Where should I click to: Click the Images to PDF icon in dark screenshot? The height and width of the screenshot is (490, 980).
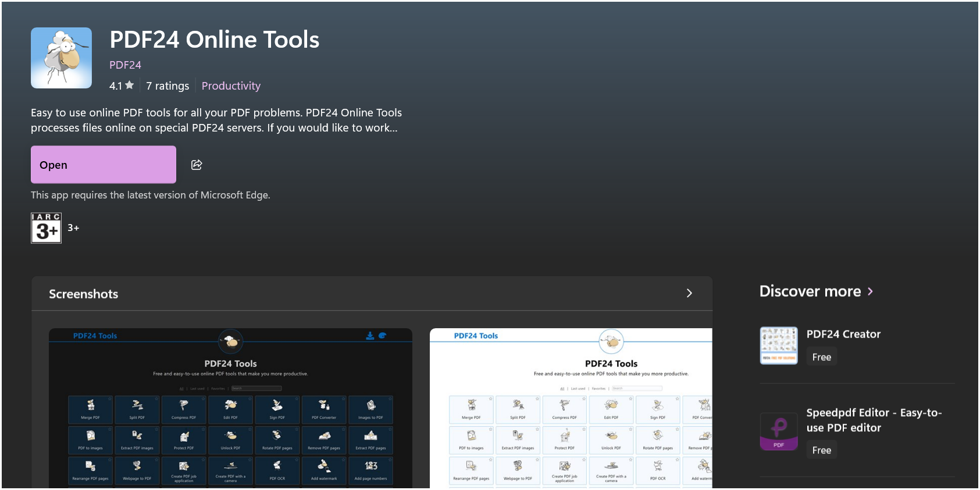[x=370, y=410]
